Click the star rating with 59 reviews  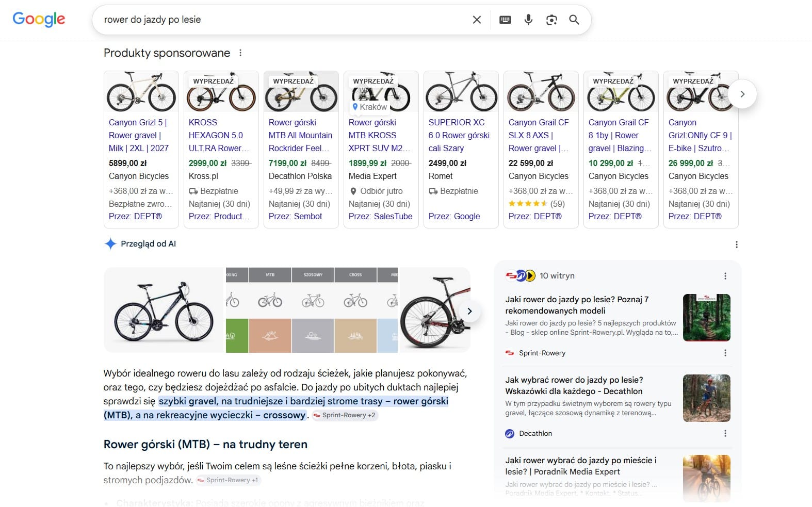tap(537, 204)
